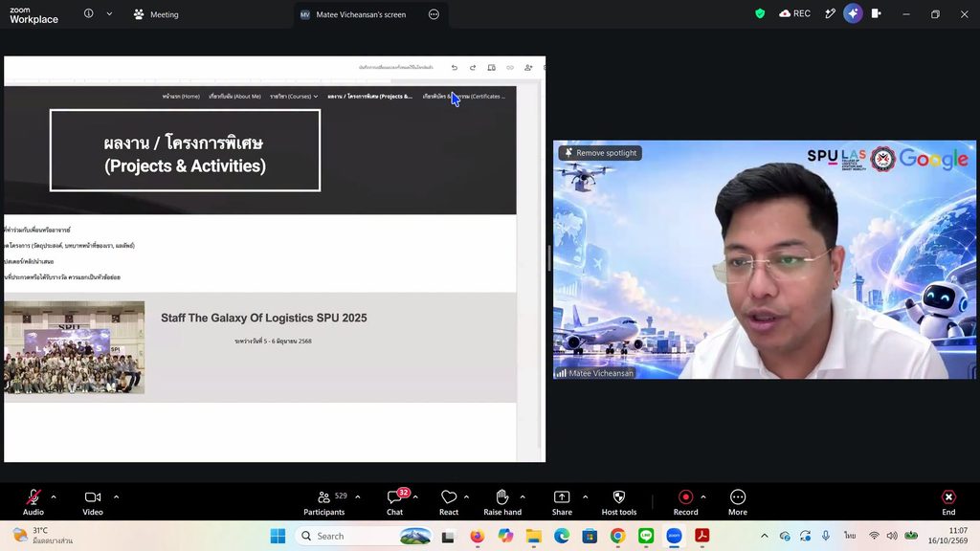The height and width of the screenshot is (551, 980).
Task: Click About Me in shared site navigation
Action: point(234,97)
